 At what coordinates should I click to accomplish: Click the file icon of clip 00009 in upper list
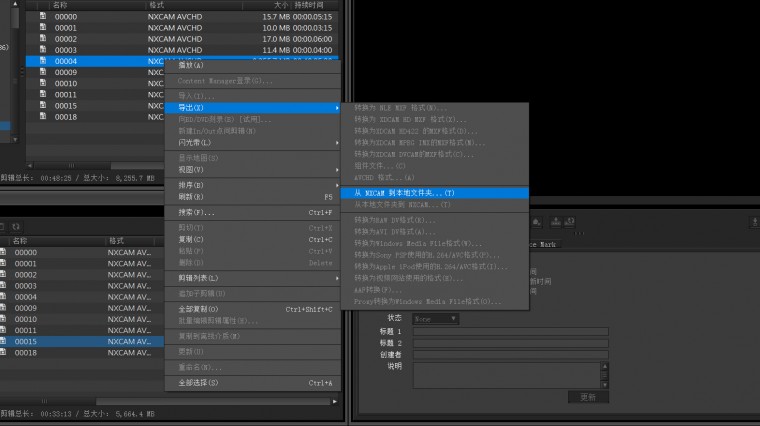tap(43, 72)
